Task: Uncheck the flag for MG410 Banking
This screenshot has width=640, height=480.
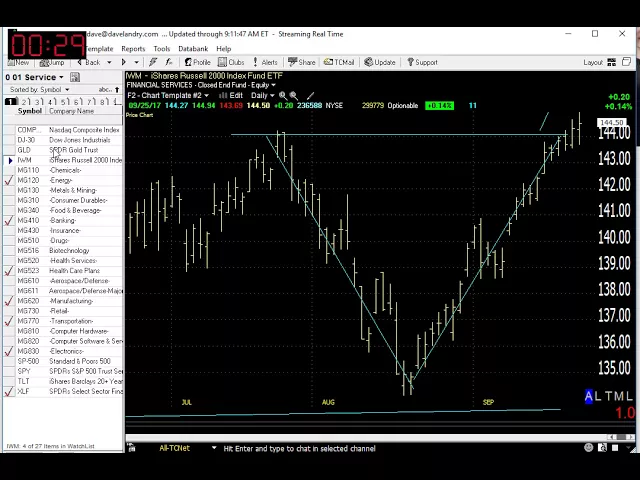Action: pos(9,220)
